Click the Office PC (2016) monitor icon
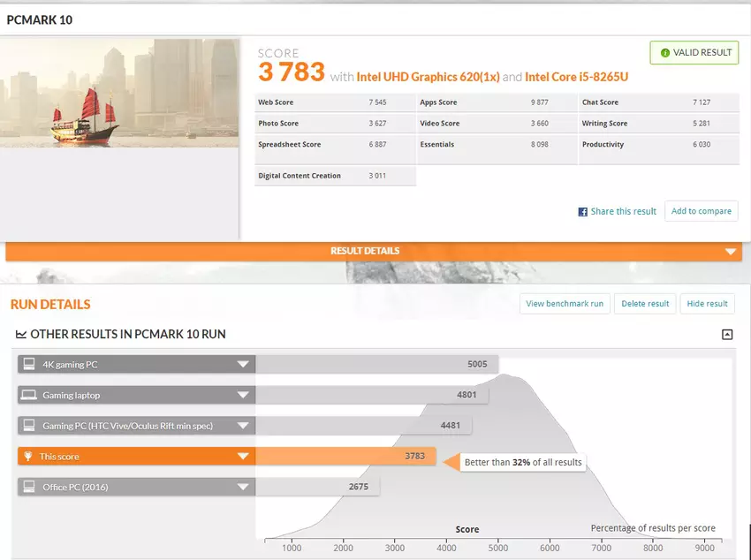The height and width of the screenshot is (560, 751). click(x=29, y=487)
